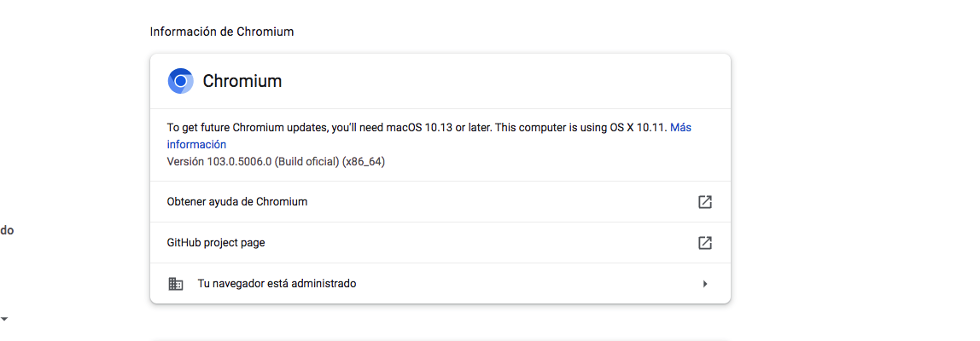This screenshot has width=980, height=341.
Task: Click the 'macOS 10.13 or later' text
Action: 439,128
